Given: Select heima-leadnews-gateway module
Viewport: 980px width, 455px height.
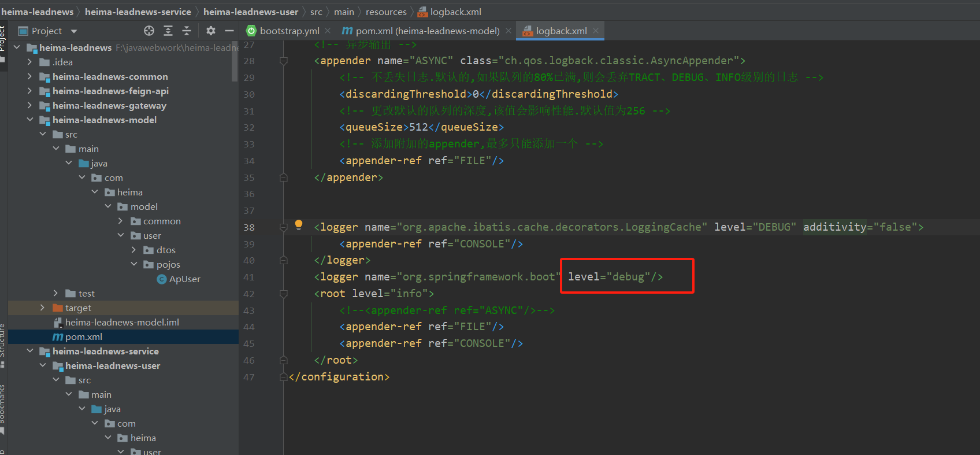Looking at the screenshot, I should 109,105.
